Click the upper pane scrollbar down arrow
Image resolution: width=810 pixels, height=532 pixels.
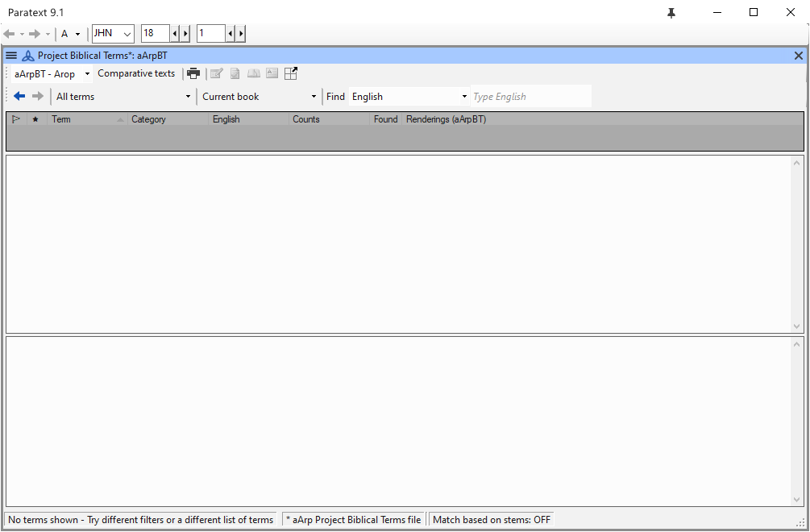click(x=796, y=326)
